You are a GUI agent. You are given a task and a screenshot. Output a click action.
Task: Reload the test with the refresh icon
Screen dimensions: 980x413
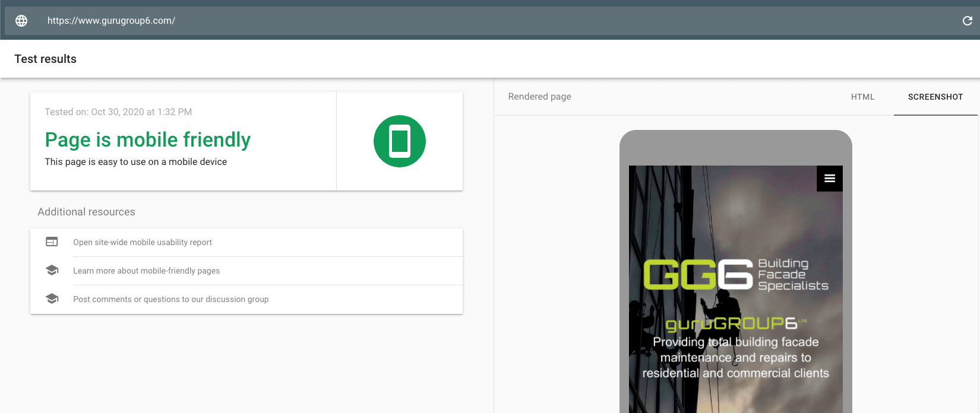tap(967, 21)
